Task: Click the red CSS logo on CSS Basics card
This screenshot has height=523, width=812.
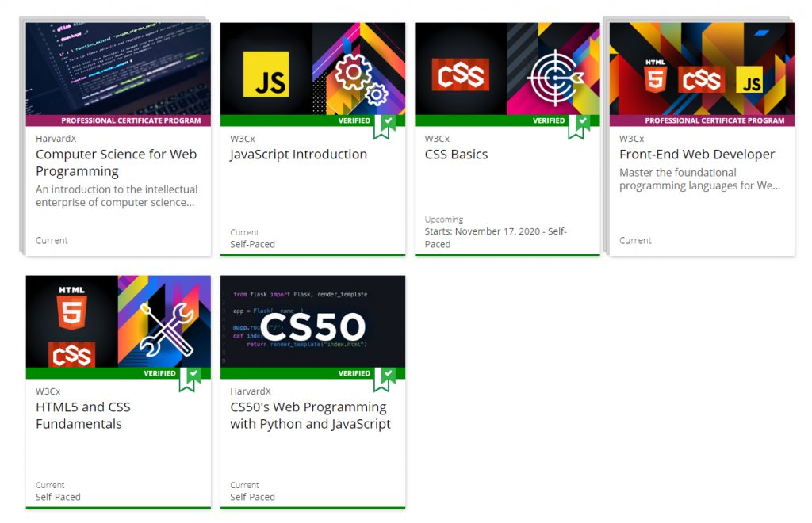Action: click(x=461, y=74)
